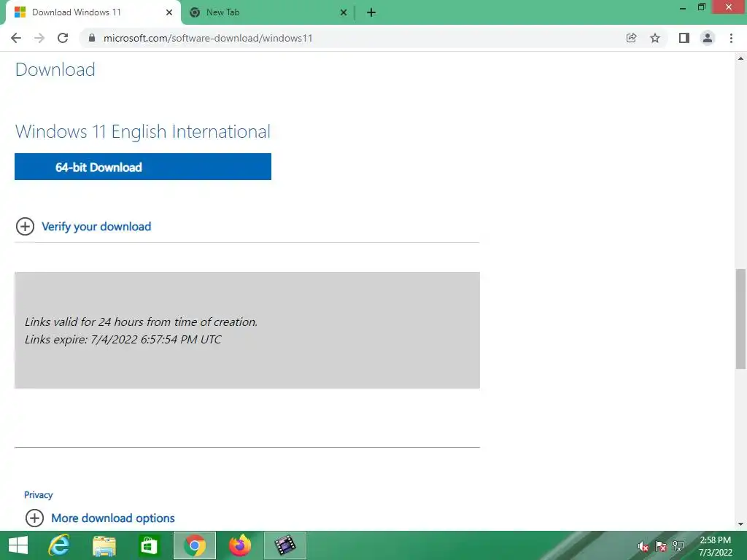Open the Action Center flag icon

(661, 546)
